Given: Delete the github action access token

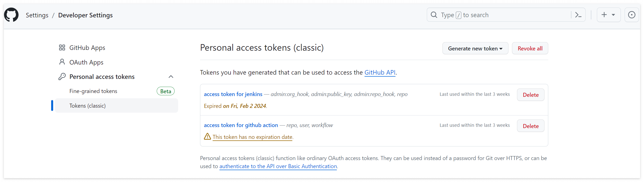Looking at the screenshot, I should (531, 126).
